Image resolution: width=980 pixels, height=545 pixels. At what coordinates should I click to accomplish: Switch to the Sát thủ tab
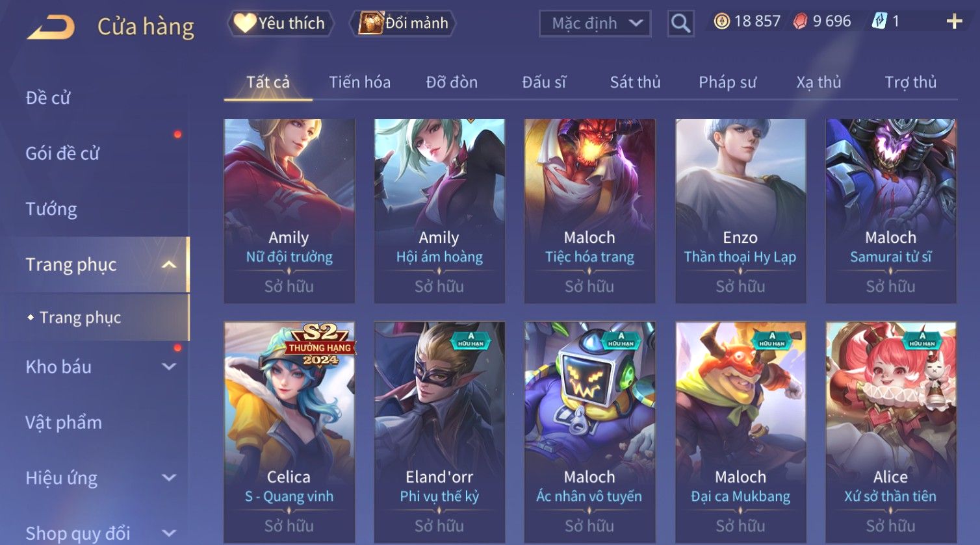point(635,82)
